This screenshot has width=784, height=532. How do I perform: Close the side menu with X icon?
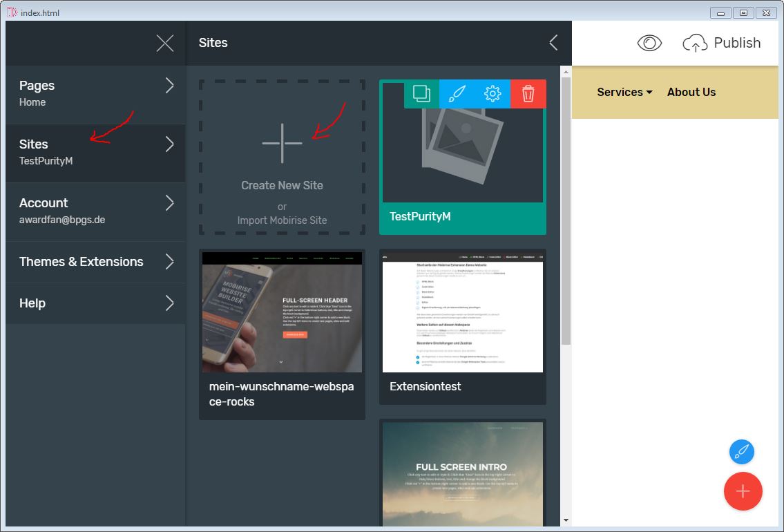click(x=165, y=44)
